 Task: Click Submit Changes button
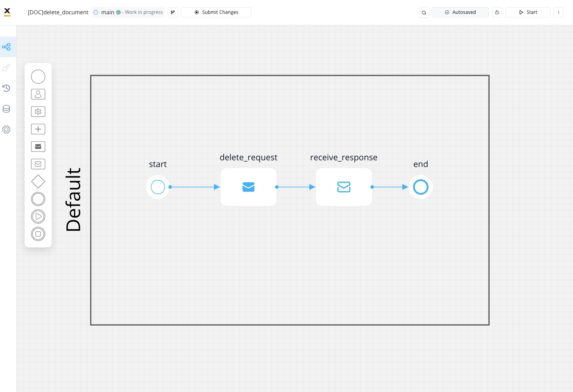click(216, 12)
